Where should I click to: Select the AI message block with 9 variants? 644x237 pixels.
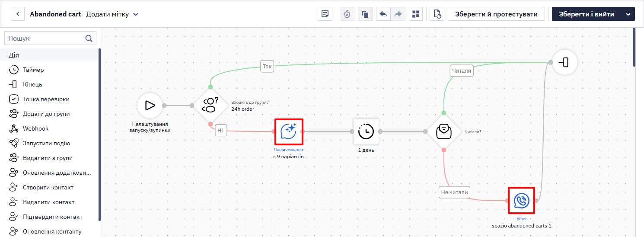(289, 132)
